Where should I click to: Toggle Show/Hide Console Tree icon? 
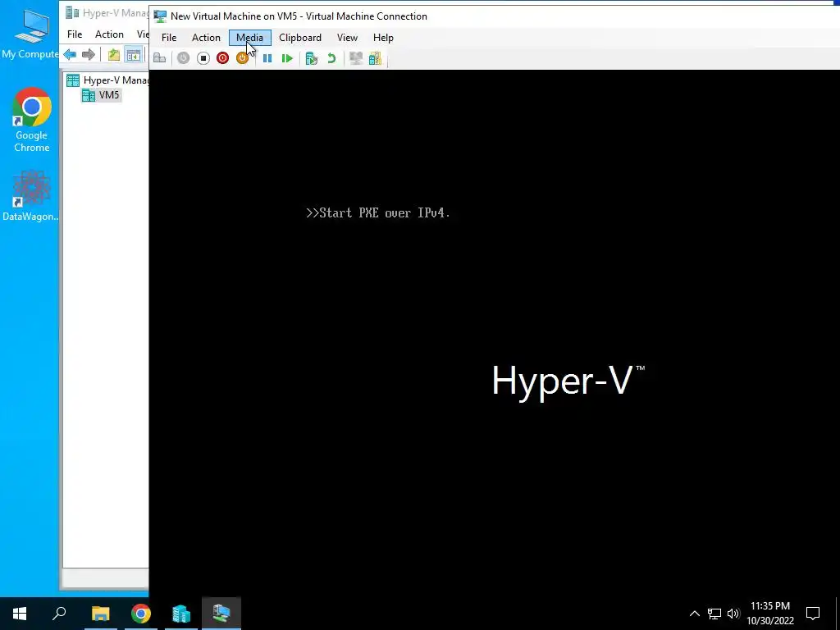tap(133, 55)
